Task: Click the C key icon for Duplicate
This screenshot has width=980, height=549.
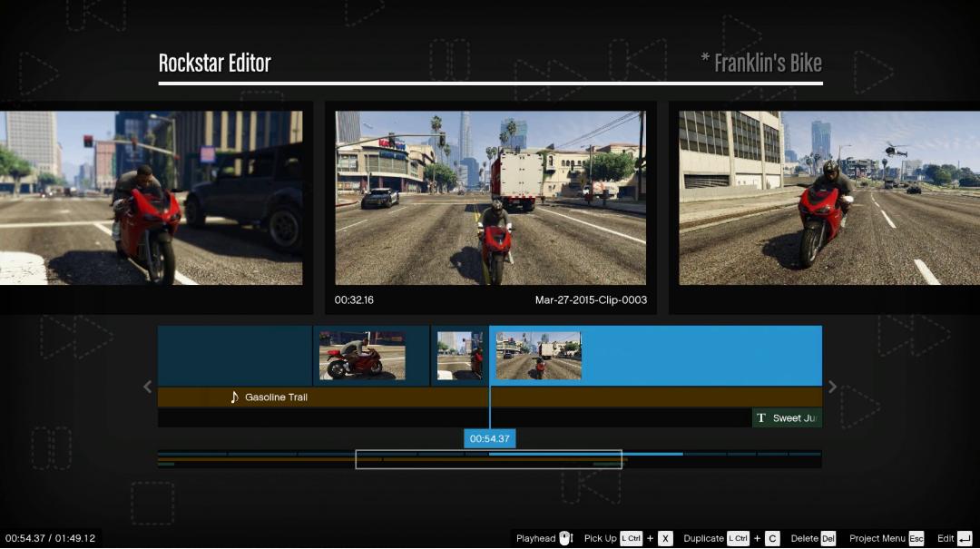Action: pos(772,538)
